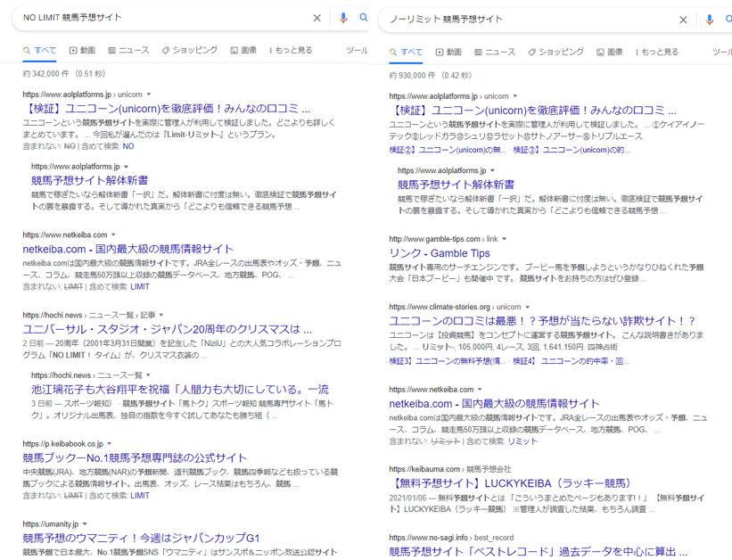
Task: Open もっと見る menu in ノーリミット results
Action: tap(657, 53)
